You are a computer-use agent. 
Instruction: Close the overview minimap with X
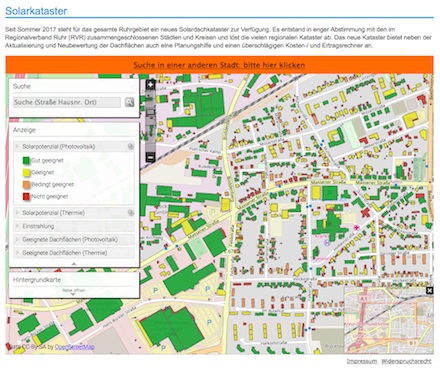[x=430, y=290]
